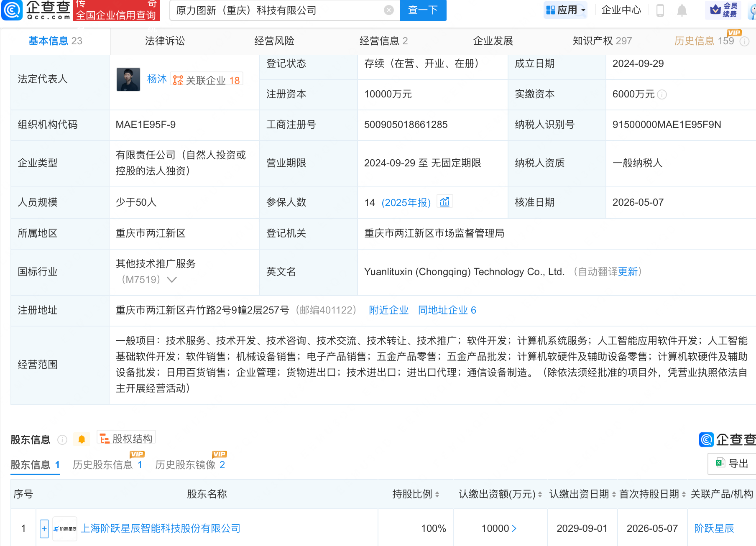Open the mobile app icon

coord(660,10)
